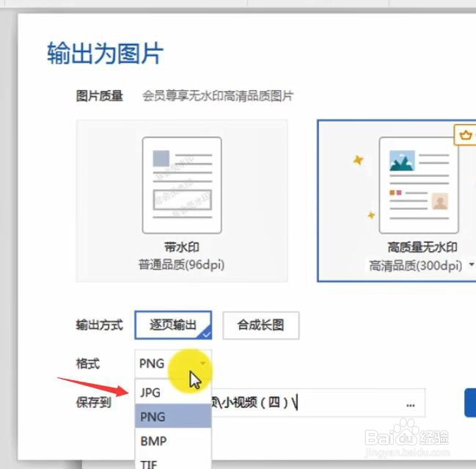This screenshot has height=469, width=476.
Task: Click the blue button beside save path
Action: click(470, 402)
